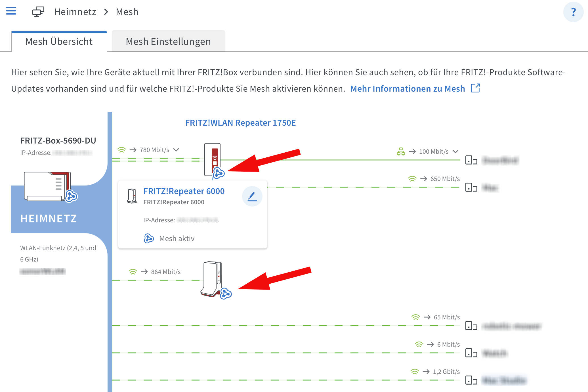The image size is (588, 392).
Task: Click the client device icon on the 6 Mbit/s line
Action: (x=471, y=353)
